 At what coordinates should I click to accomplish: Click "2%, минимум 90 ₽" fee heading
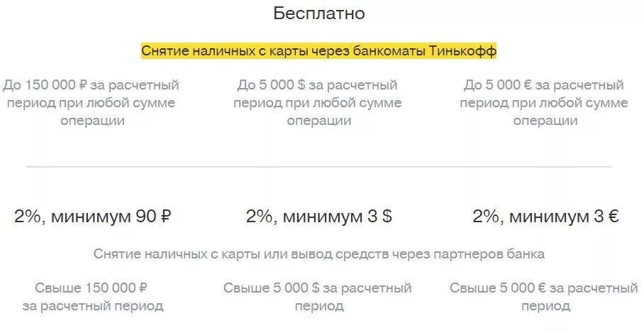(x=92, y=217)
